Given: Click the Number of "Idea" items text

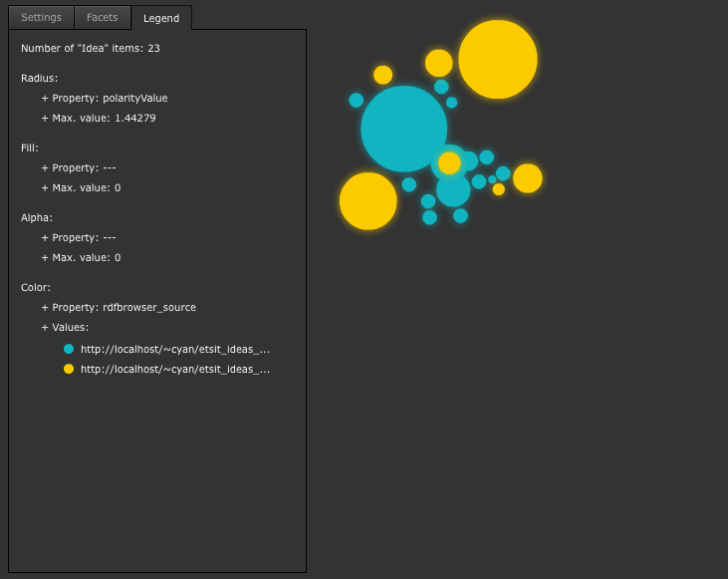Looking at the screenshot, I should [91, 48].
